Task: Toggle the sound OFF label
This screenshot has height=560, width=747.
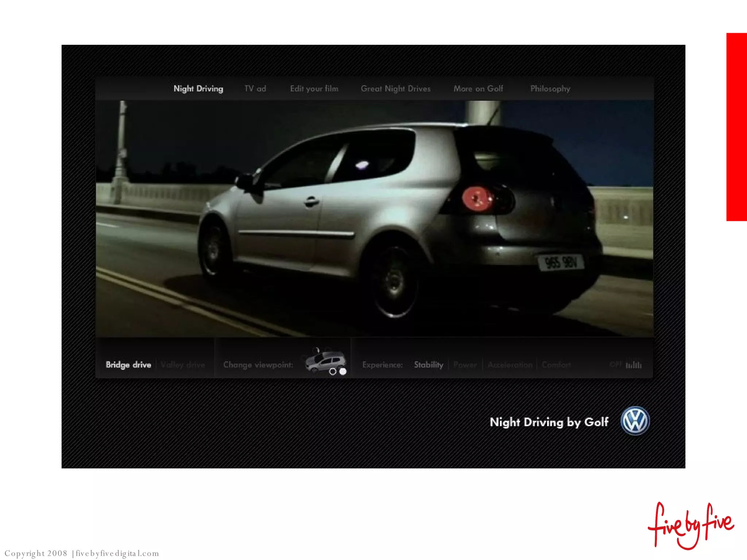Action: point(616,365)
